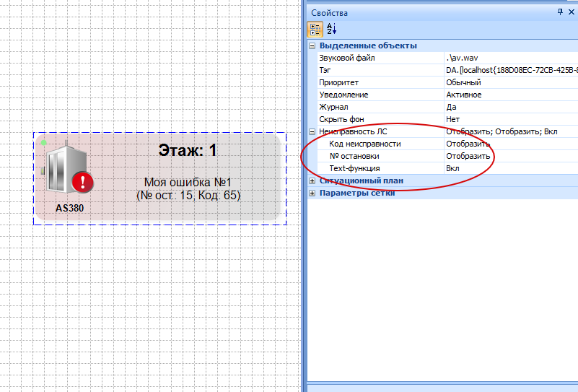The width and height of the screenshot is (578, 392).
Task: Click the pin icon of Свойства panel
Action: coord(560,12)
